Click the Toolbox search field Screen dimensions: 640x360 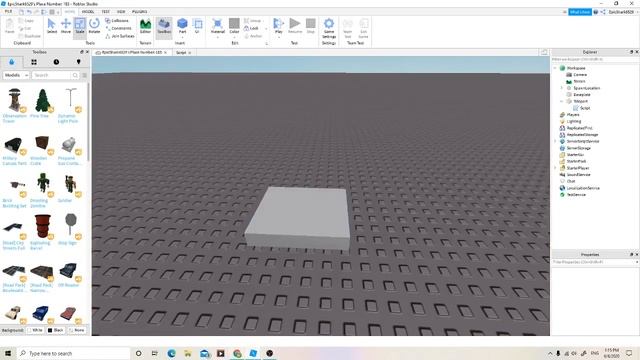[52, 75]
